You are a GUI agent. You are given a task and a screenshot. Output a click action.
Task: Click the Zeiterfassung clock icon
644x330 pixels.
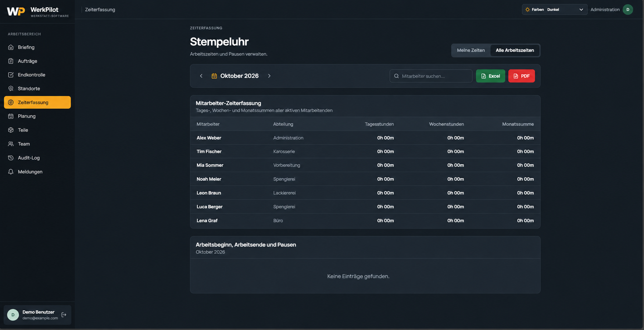[11, 102]
